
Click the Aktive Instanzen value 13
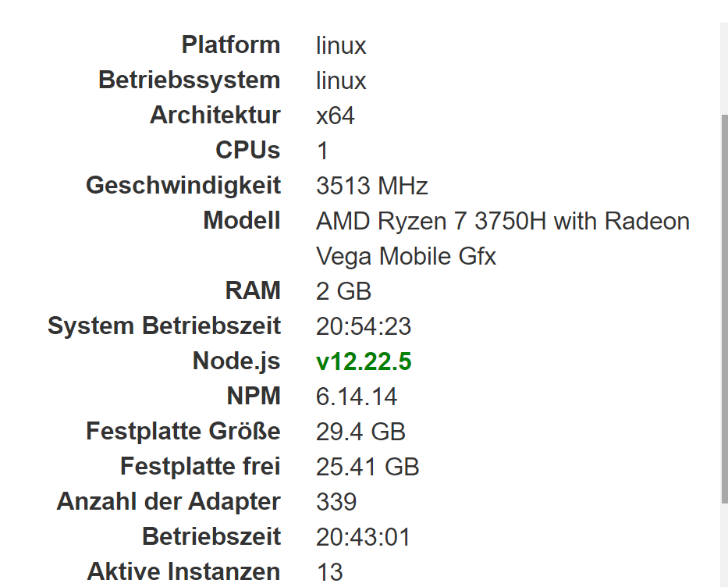329,572
